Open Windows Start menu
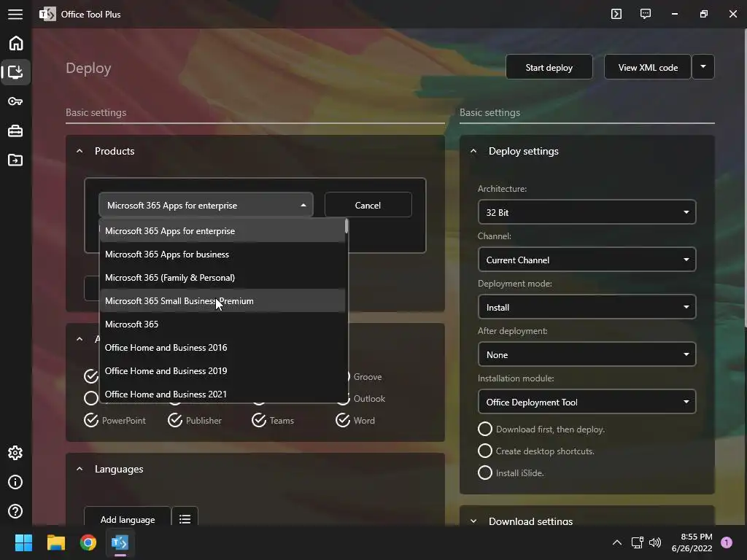 pos(23,542)
